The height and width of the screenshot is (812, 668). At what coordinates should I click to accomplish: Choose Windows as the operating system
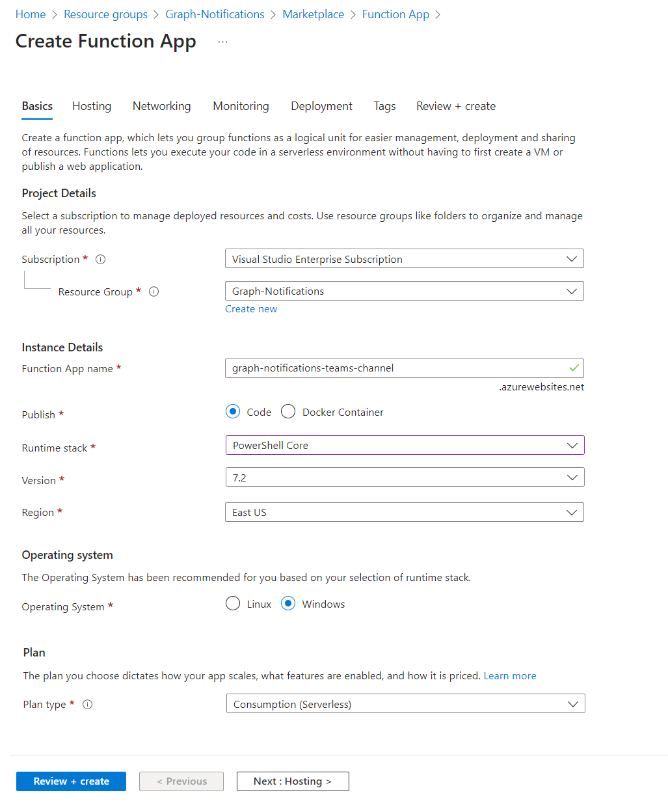(288, 604)
